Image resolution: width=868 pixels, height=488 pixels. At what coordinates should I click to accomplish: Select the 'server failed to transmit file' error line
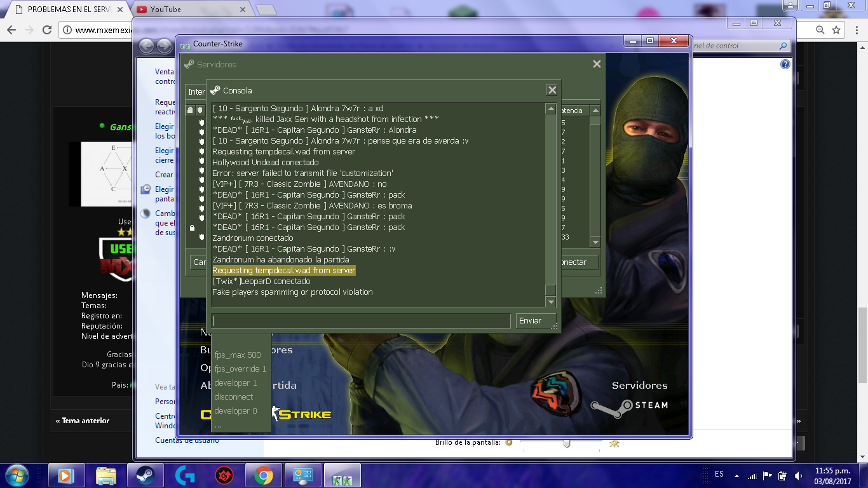click(x=302, y=173)
